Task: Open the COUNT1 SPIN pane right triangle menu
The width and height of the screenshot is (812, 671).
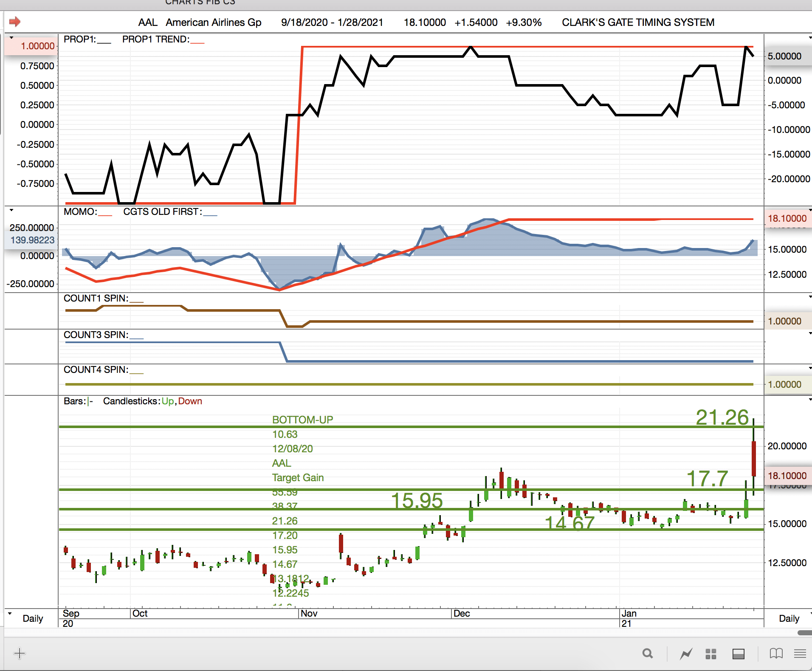Action: [x=810, y=297]
